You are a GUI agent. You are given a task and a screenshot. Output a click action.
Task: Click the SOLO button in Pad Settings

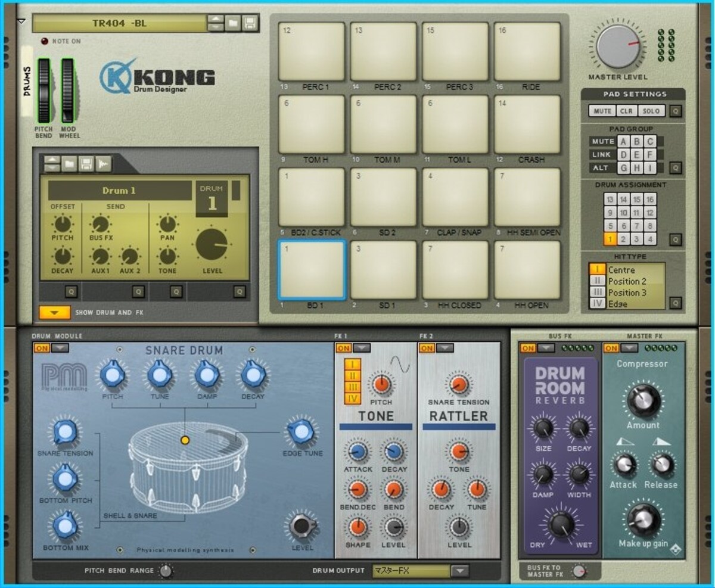[651, 111]
